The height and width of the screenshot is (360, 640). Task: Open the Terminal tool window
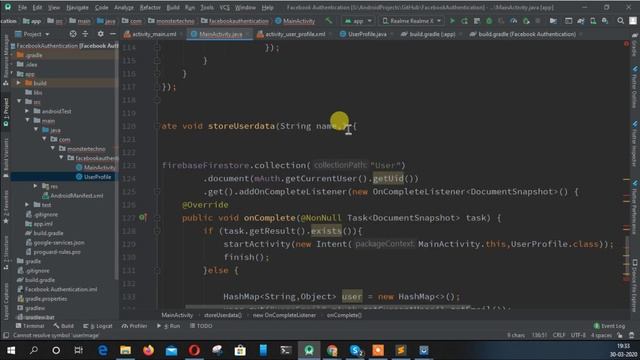pos(30,326)
